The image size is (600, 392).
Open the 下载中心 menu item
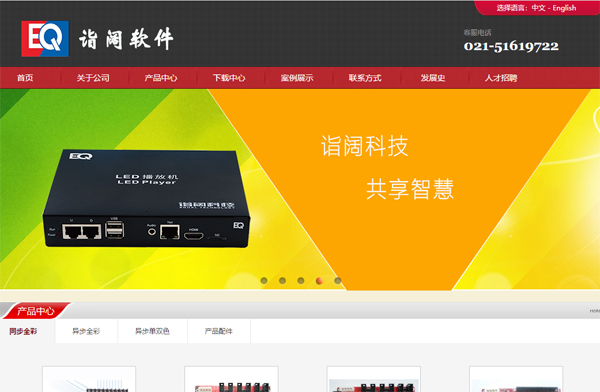[229, 78]
